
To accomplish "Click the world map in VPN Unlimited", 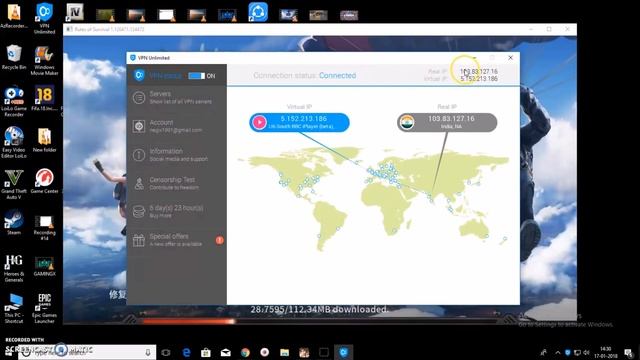I will 373,198.
